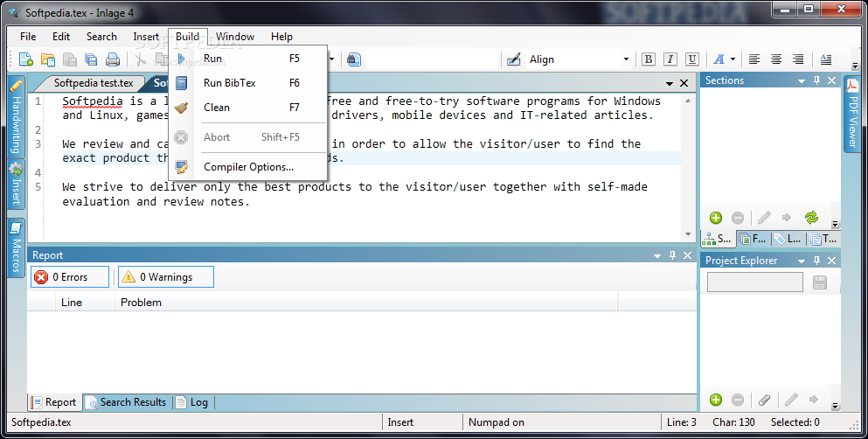Viewport: 868px width, 439px height.
Task: Open the Help menu
Action: 281,37
